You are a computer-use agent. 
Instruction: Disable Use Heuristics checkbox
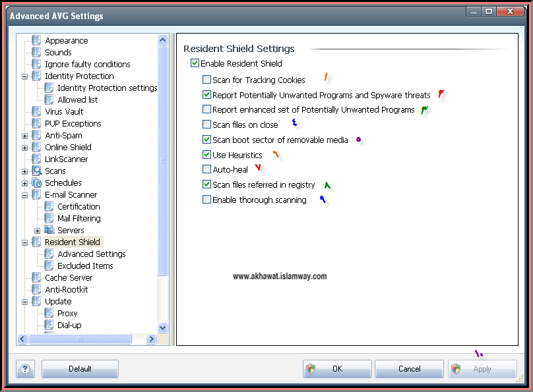pos(206,155)
